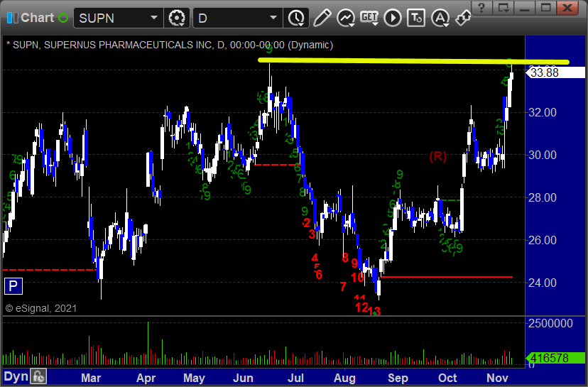The width and height of the screenshot is (588, 387).
Task: Click the Jun label on time axis
Action: pyautogui.click(x=243, y=378)
